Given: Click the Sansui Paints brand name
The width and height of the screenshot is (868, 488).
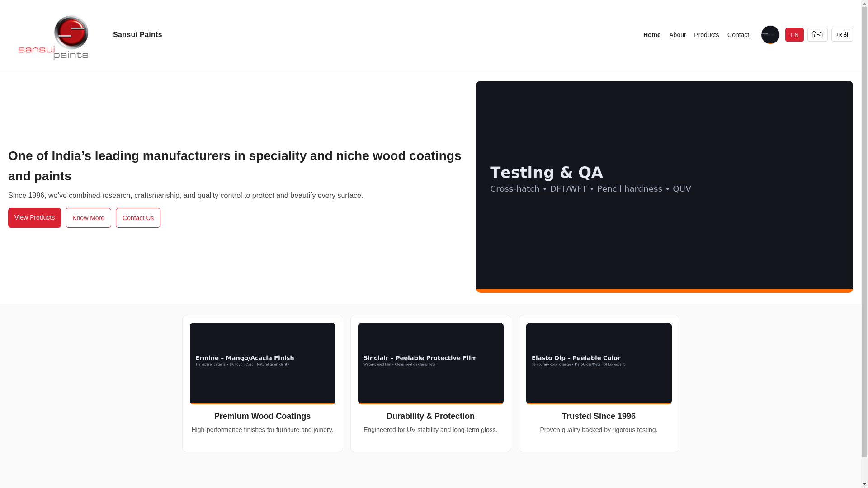Looking at the screenshot, I should point(137,35).
